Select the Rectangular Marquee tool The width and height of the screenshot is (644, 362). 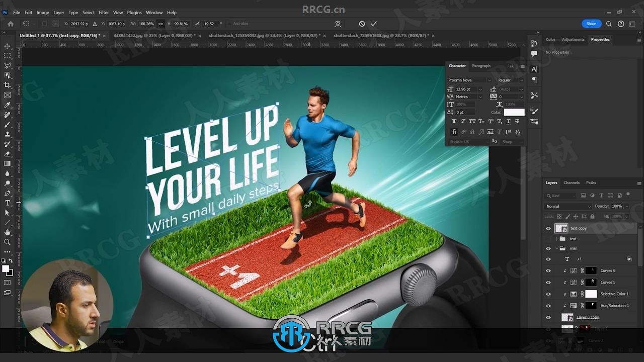[x=8, y=56]
